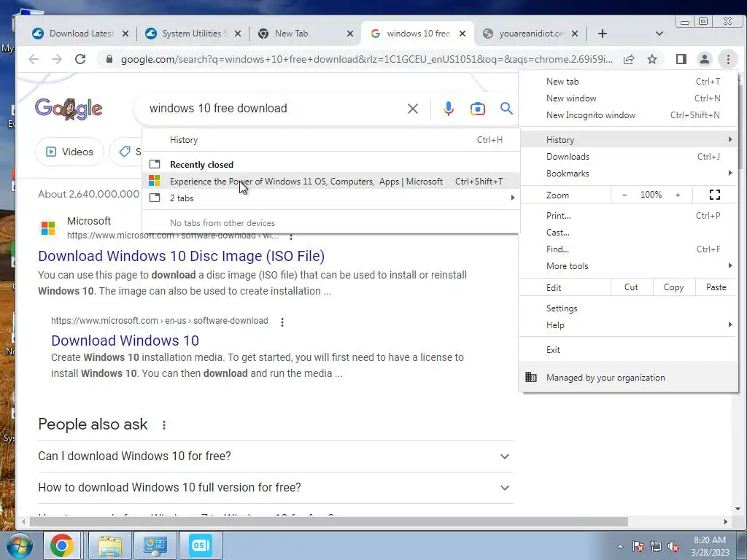Open the profile avatar icon
The height and width of the screenshot is (560, 747).
pyautogui.click(x=704, y=59)
